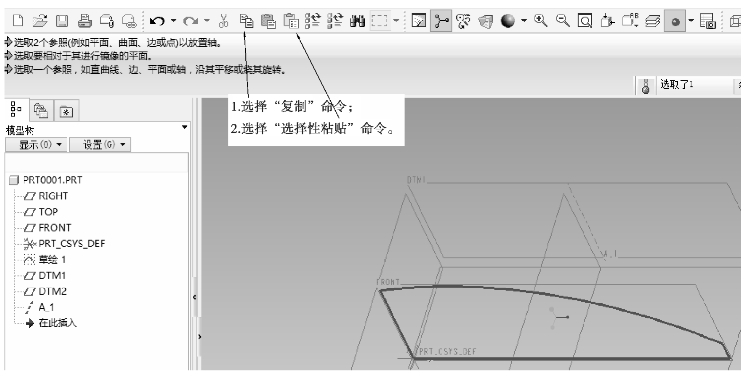Expand the undo history dropdown arrow
Screen dimensions: 748x381
(x=173, y=21)
